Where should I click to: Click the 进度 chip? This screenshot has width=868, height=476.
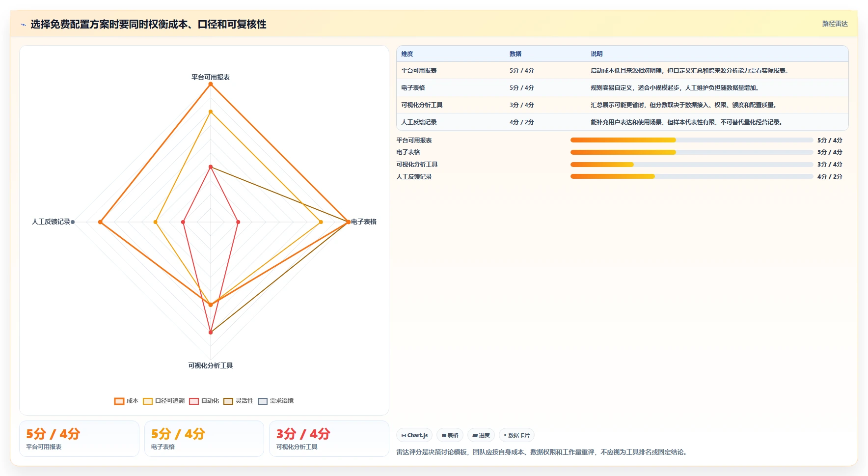click(481, 435)
